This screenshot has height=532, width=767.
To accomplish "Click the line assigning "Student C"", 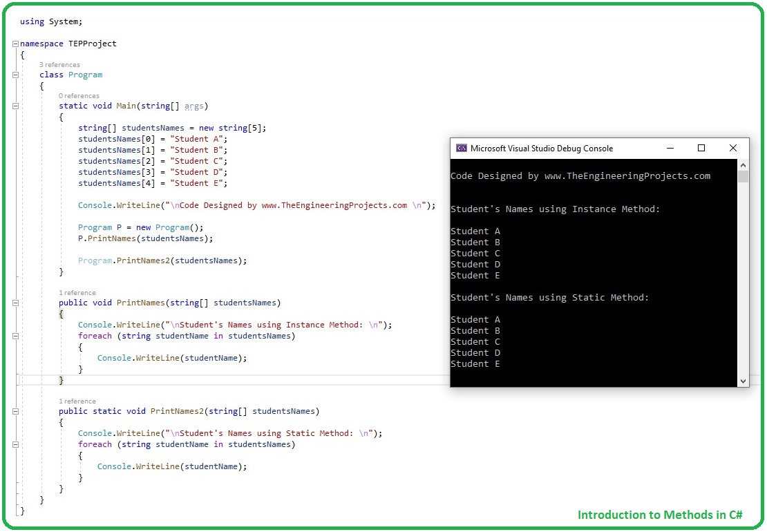I will coord(153,162).
